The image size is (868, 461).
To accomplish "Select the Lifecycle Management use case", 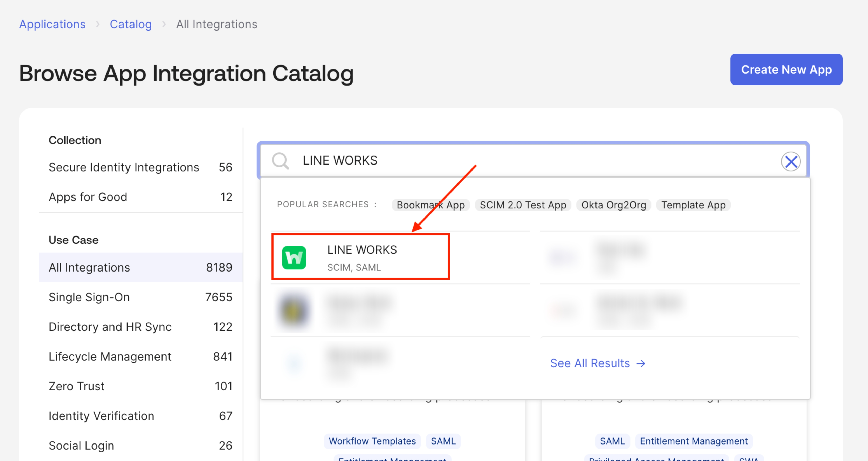I will click(140, 356).
